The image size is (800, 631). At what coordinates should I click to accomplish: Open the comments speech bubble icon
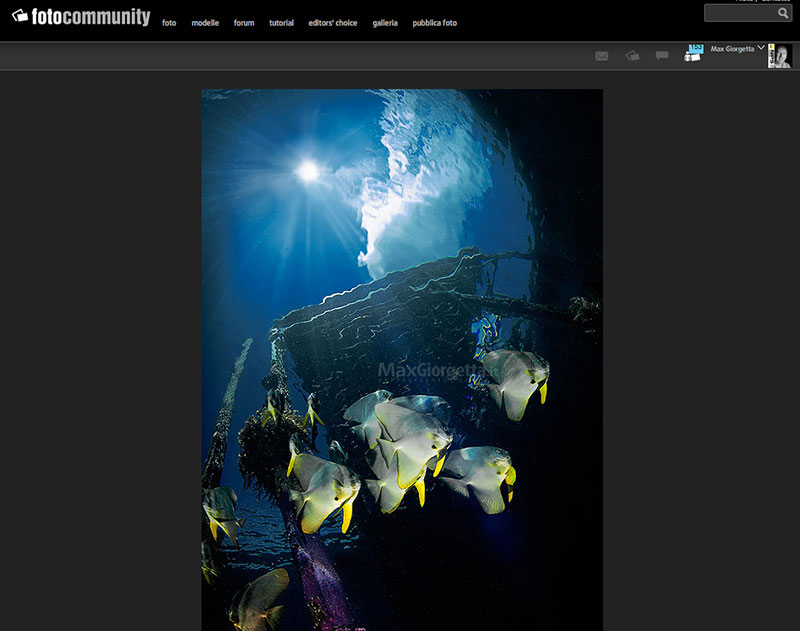coord(662,55)
